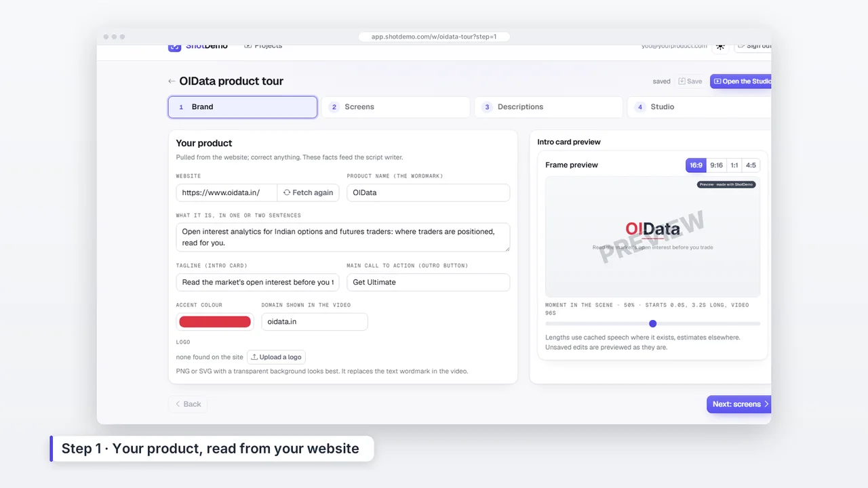Open the Screens step tab
868x488 pixels.
(x=395, y=107)
